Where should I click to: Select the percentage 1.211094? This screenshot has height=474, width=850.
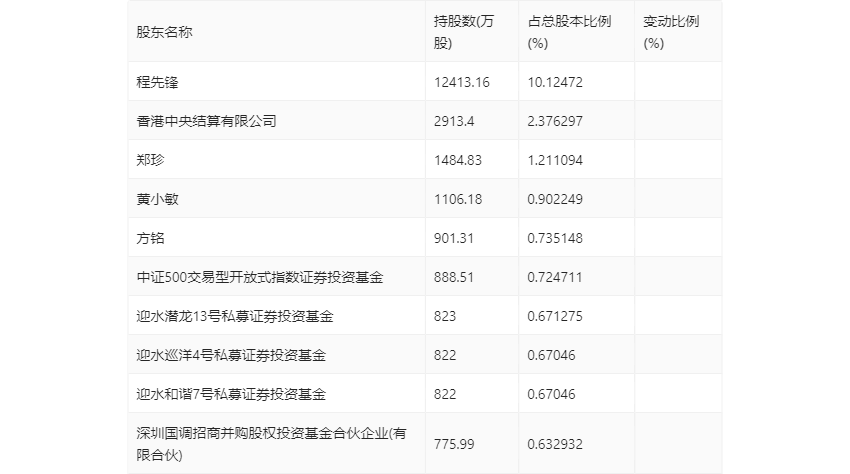click(x=555, y=160)
